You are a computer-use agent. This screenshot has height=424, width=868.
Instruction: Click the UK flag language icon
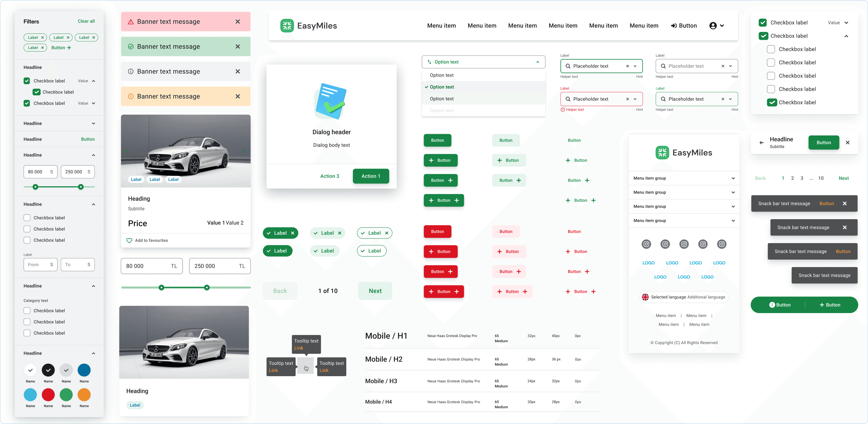(x=645, y=297)
